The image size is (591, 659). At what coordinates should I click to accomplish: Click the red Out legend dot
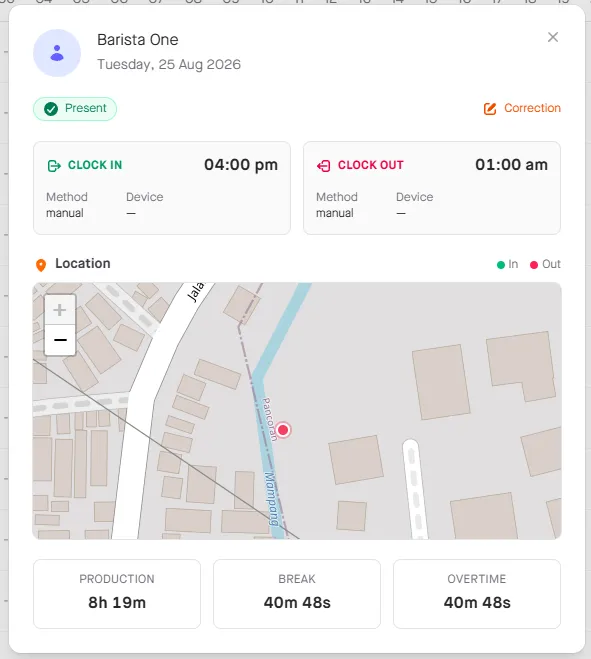pyautogui.click(x=534, y=265)
